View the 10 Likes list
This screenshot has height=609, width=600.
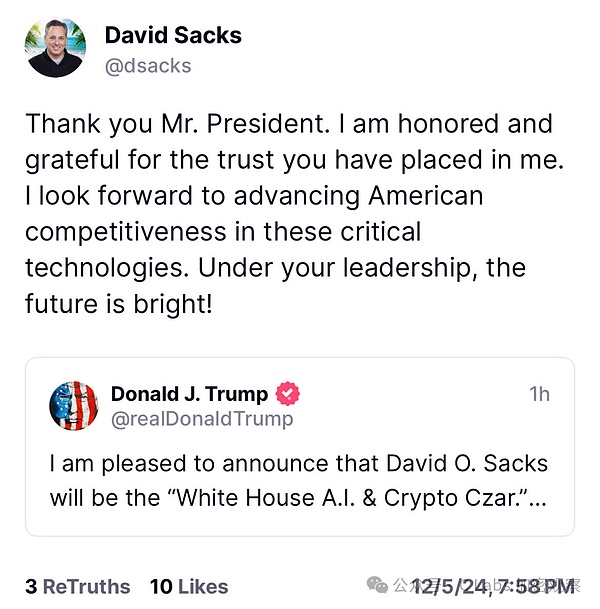pyautogui.click(x=188, y=587)
